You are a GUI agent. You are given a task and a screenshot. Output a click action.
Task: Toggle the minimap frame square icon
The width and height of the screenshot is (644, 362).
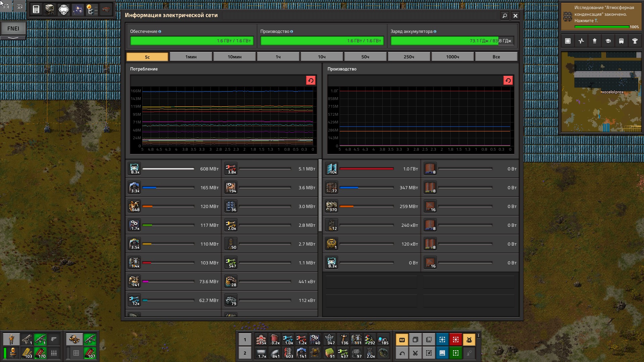568,41
